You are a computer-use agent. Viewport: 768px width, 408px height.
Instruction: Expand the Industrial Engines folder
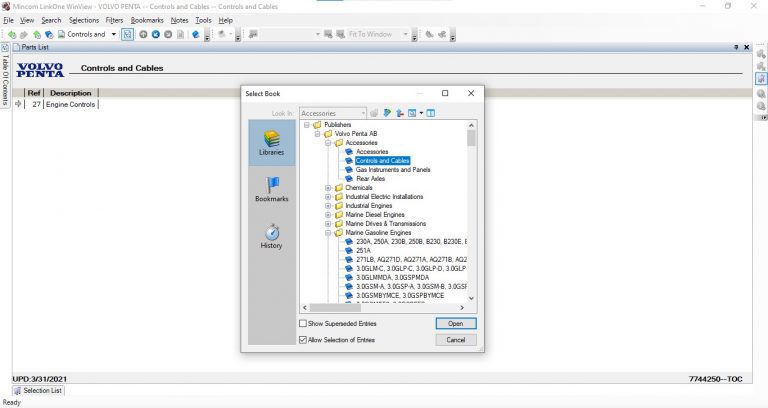(328, 206)
